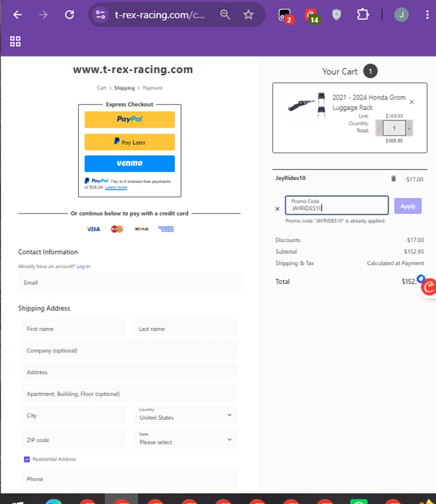Click the Apply promo code button
436x504 pixels.
pyautogui.click(x=408, y=206)
